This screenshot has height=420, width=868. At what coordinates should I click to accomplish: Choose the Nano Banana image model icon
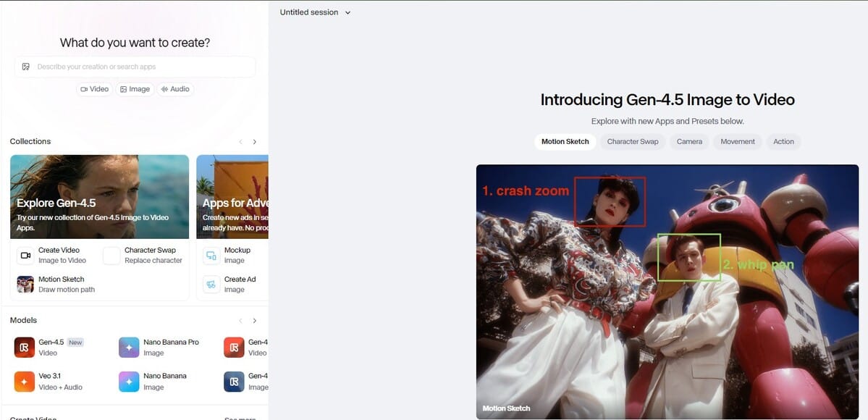pos(129,381)
